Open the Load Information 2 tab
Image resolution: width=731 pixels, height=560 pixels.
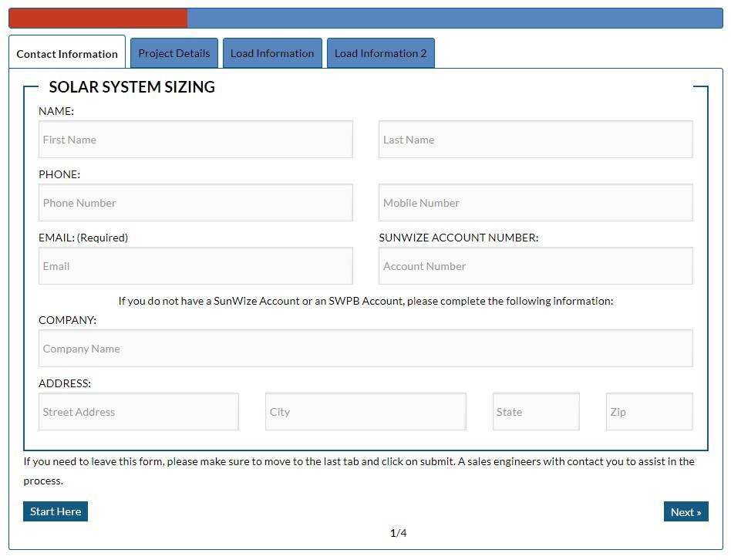[380, 53]
